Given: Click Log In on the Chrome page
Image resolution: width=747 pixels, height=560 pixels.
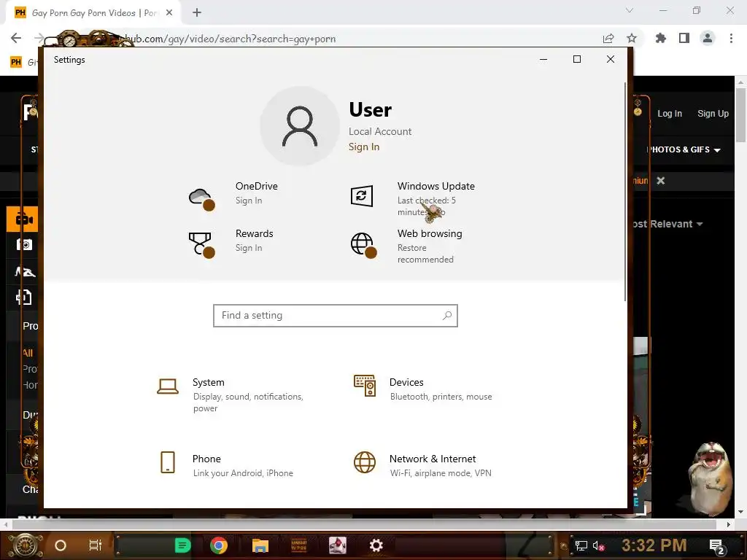Looking at the screenshot, I should click(x=670, y=113).
